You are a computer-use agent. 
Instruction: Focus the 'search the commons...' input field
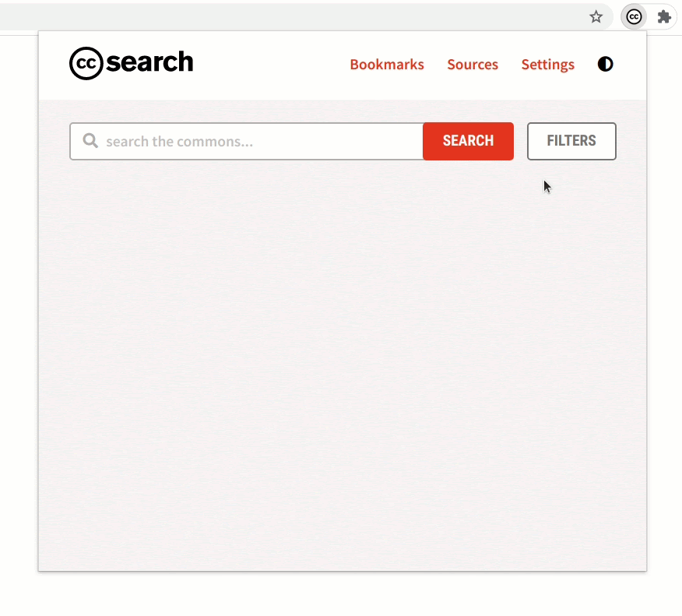click(246, 141)
